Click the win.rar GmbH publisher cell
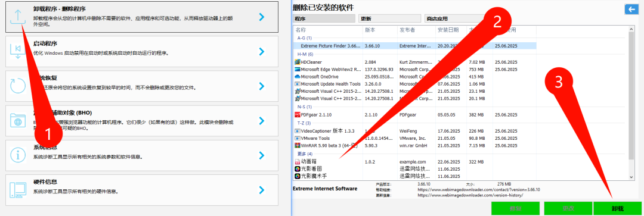Image resolution: width=644 pixels, height=216 pixels. pos(414,146)
